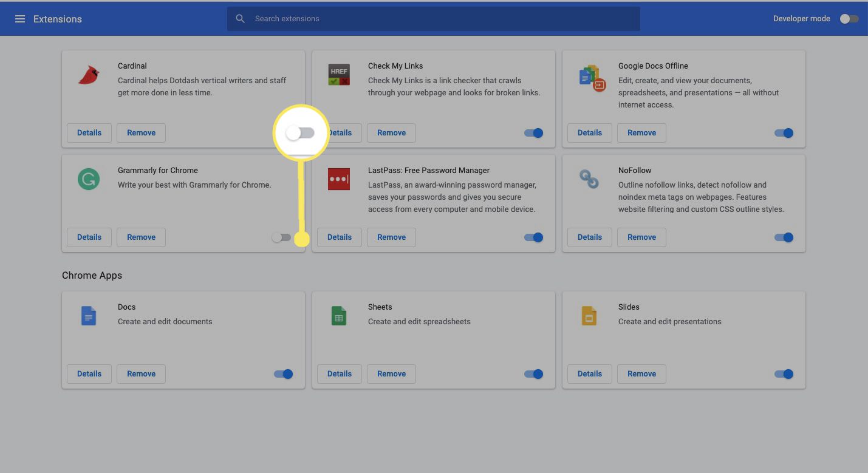Click the "Sheets" app name

tap(380, 307)
